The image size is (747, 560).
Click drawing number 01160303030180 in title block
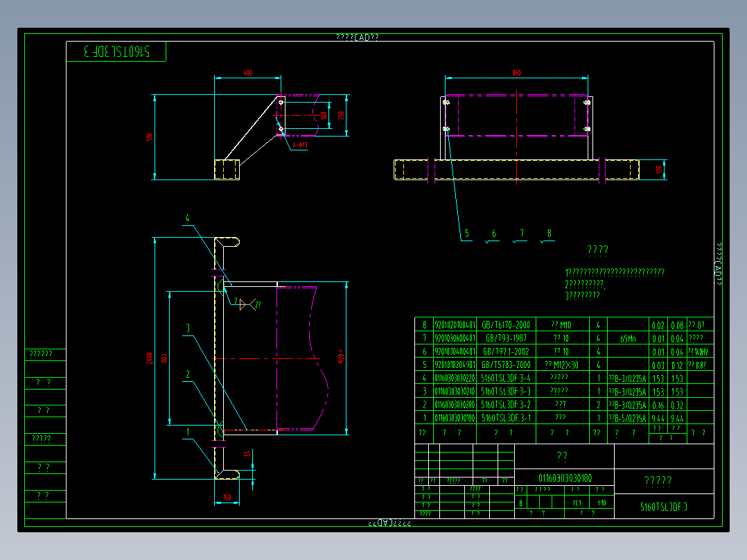[x=565, y=478]
